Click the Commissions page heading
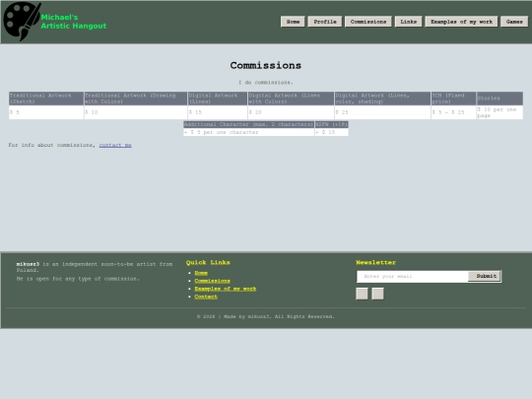The image size is (532, 399). tap(266, 65)
